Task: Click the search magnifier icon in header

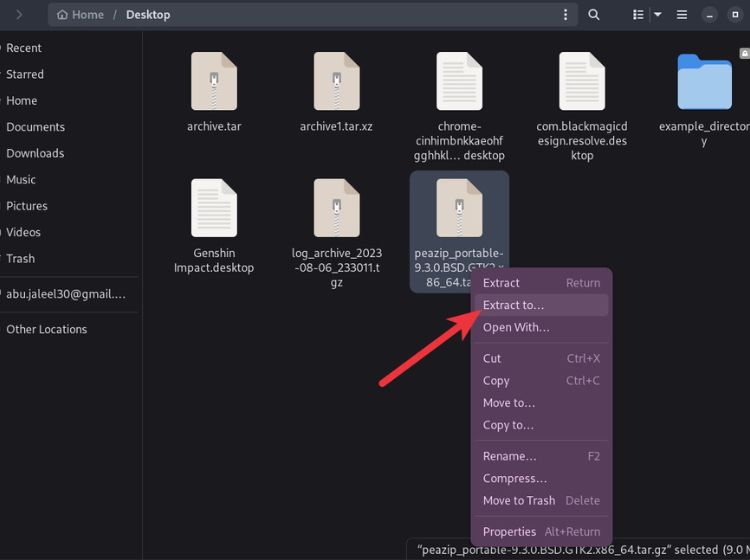Action: (x=594, y=15)
